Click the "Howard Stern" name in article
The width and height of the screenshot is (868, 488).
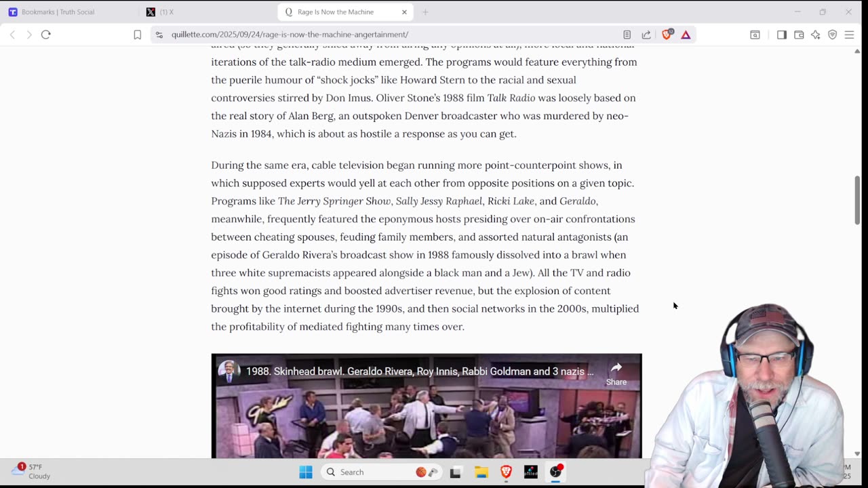click(433, 80)
